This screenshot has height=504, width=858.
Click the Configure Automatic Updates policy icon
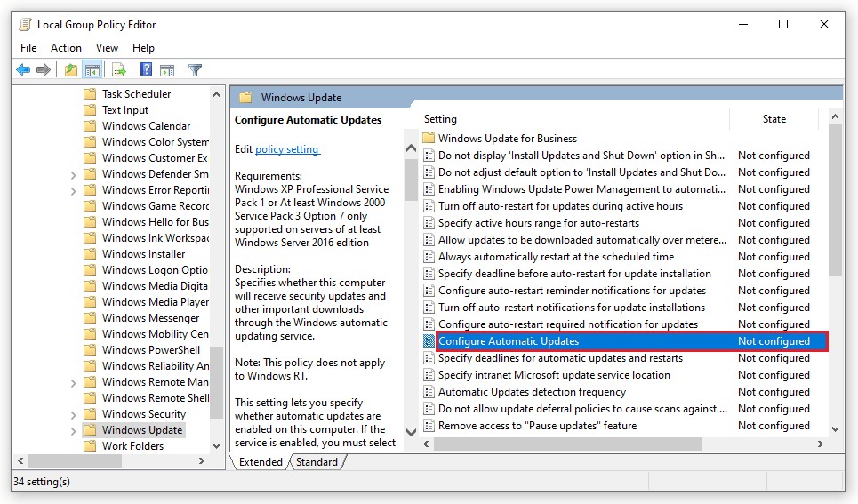click(429, 341)
